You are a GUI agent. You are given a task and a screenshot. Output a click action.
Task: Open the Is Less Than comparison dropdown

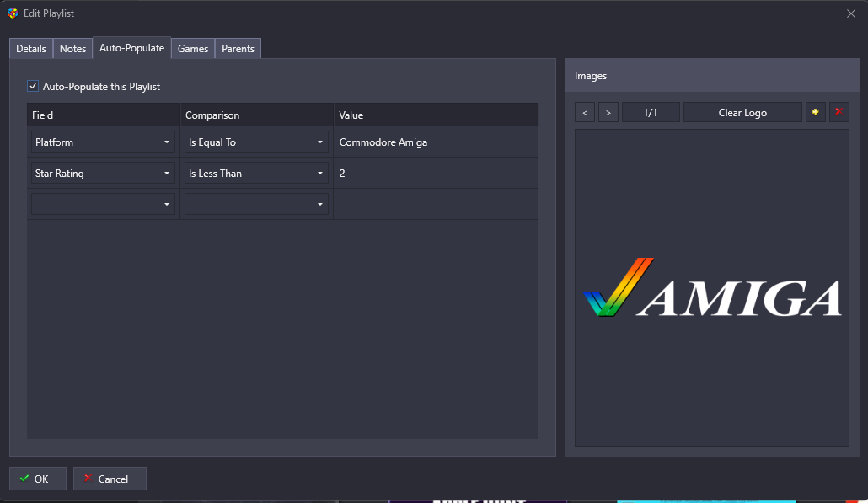tap(256, 174)
